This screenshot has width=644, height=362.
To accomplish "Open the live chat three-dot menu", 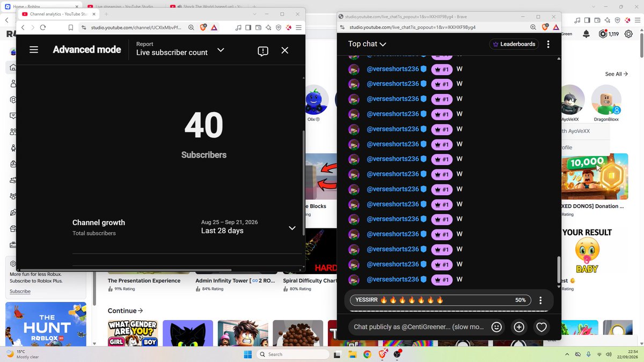I will tap(548, 44).
